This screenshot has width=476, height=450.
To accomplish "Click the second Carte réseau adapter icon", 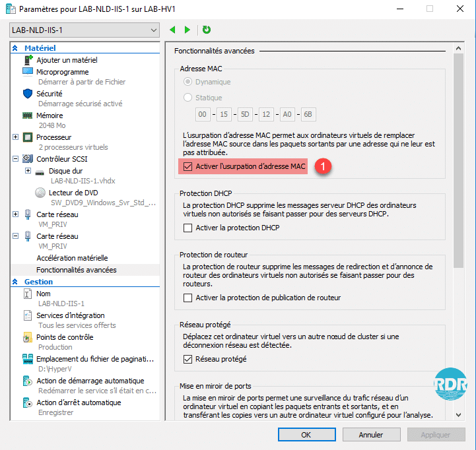I will (x=28, y=236).
